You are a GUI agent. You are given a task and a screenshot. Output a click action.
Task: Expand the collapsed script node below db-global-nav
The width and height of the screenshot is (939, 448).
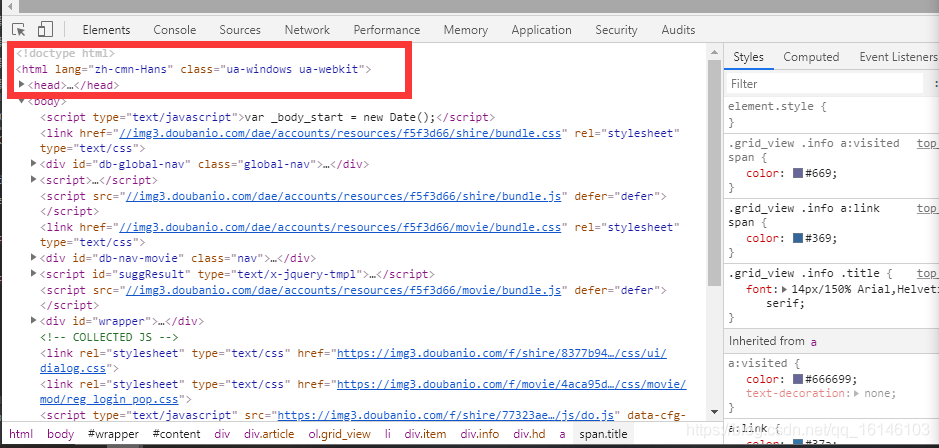tap(34, 179)
